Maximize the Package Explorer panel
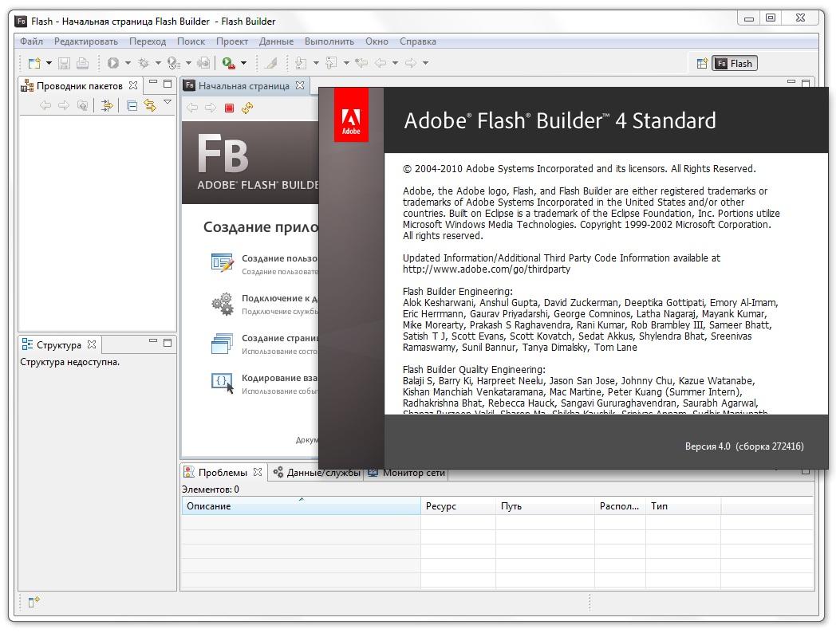The image size is (840, 633). (x=168, y=84)
